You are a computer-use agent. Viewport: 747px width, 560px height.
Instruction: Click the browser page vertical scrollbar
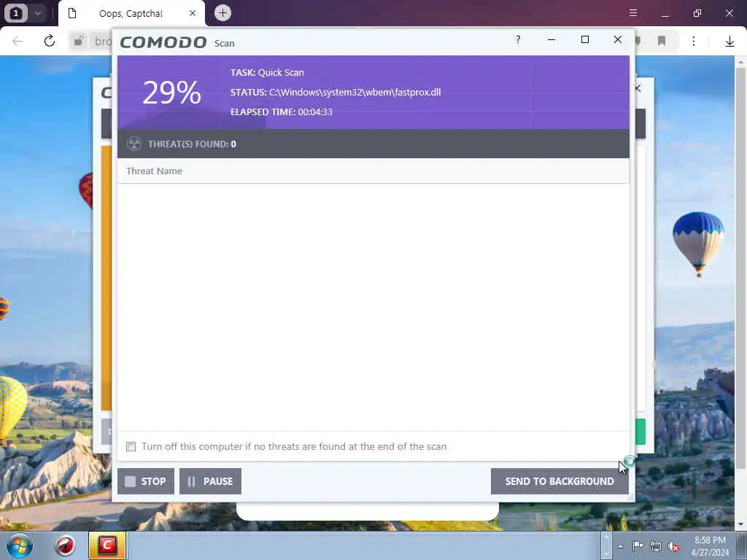pos(740,268)
